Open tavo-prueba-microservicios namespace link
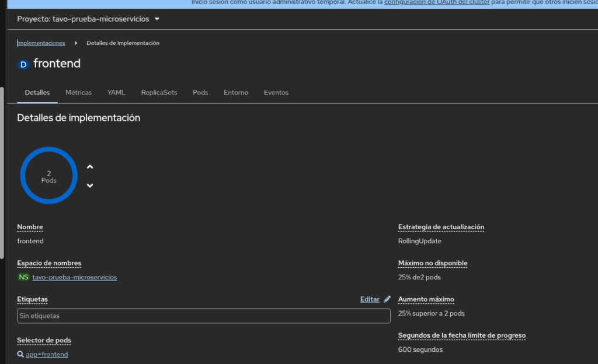The image size is (598, 364). click(75, 277)
